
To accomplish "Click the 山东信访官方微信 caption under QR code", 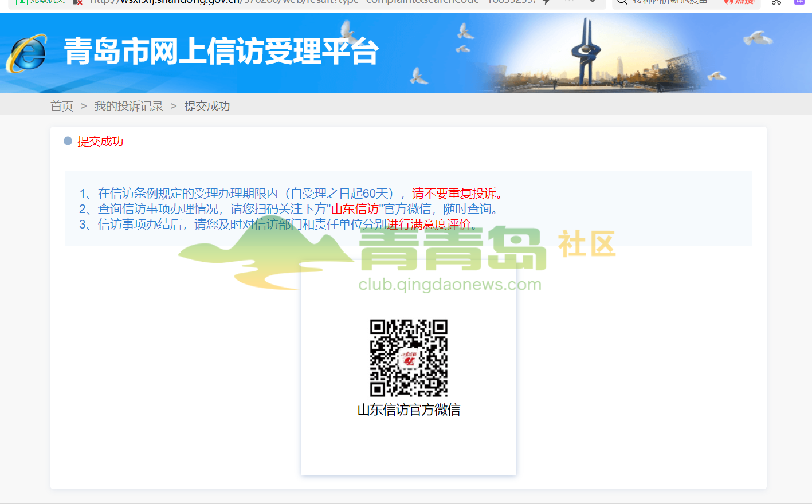I will click(409, 409).
